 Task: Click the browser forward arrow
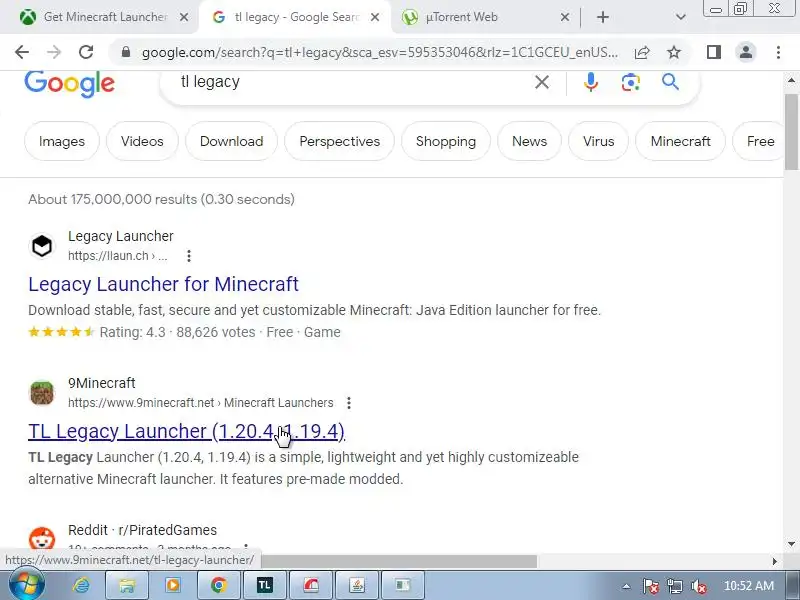click(x=54, y=52)
